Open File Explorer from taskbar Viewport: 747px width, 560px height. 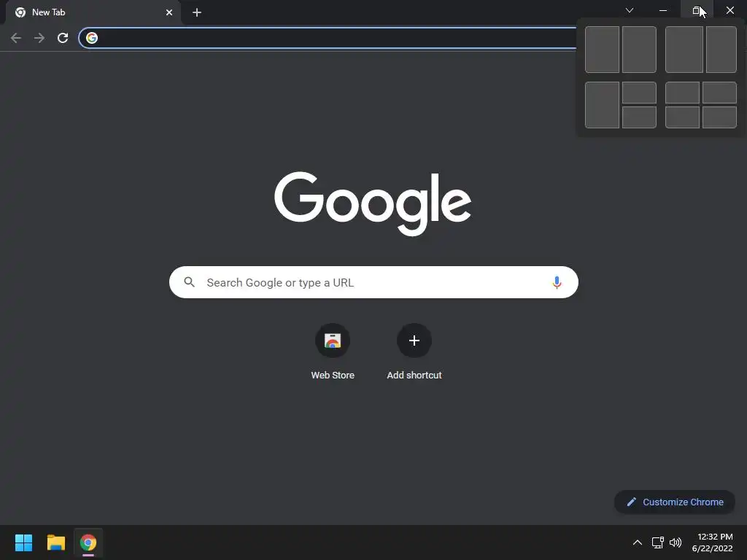(56, 542)
